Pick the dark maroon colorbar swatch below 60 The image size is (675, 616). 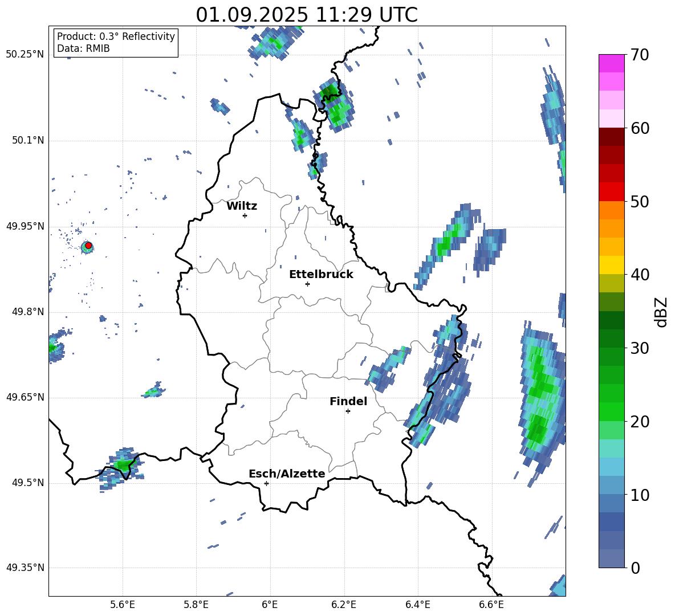tap(611, 137)
